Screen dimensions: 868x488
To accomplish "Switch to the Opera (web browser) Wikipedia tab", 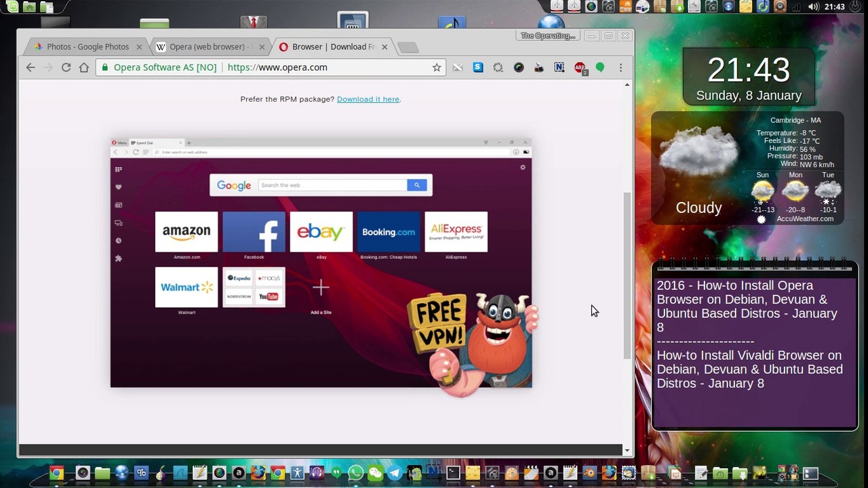I will [210, 47].
